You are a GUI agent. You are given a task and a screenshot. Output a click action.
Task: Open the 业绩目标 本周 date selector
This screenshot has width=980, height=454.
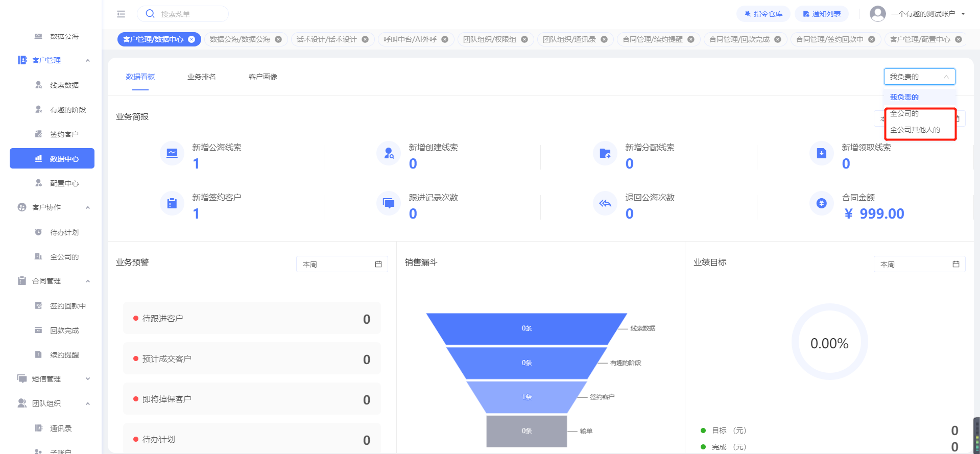(920, 264)
